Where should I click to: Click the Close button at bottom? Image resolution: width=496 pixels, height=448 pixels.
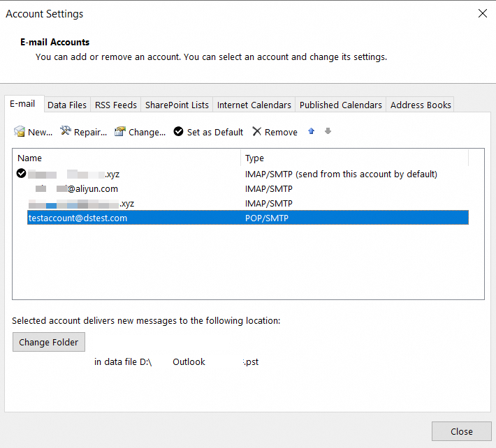[461, 431]
